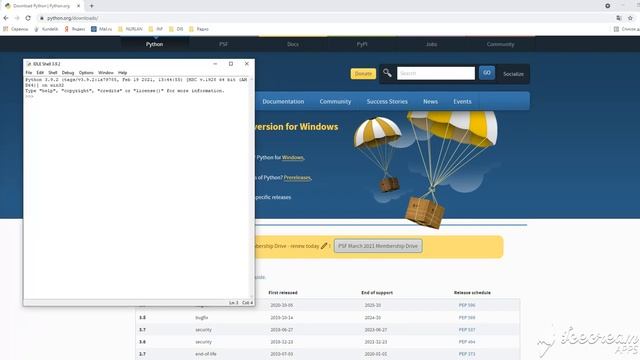640x360 pixels.
Task: Select the Docs top navigation tab
Action: click(293, 44)
